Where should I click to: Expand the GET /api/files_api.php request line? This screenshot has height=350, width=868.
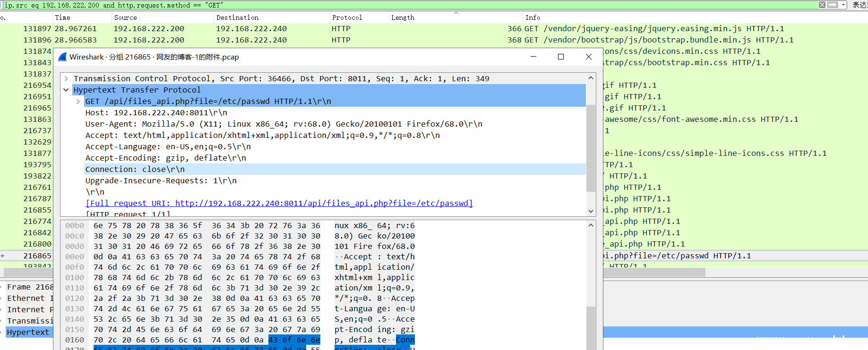point(78,101)
